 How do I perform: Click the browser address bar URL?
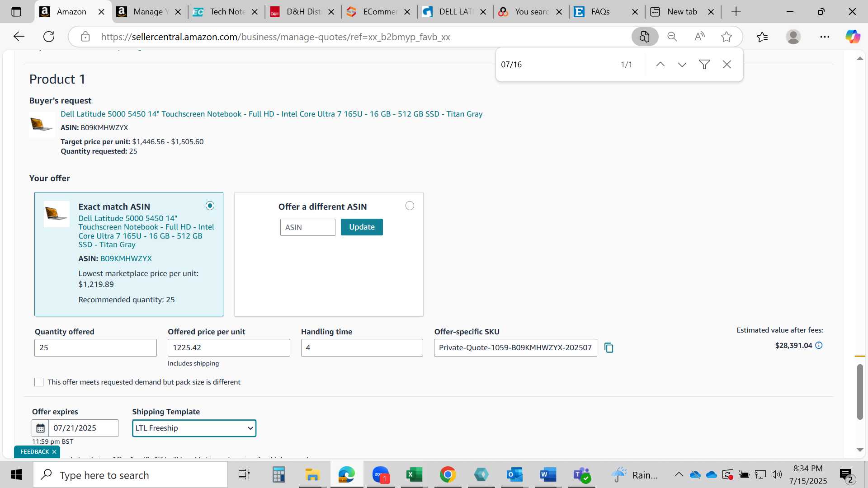tap(275, 37)
